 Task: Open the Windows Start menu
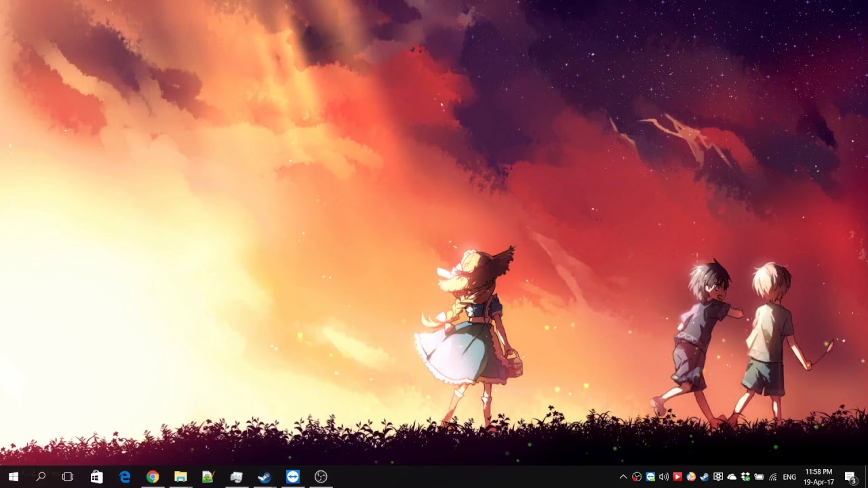[13, 477]
